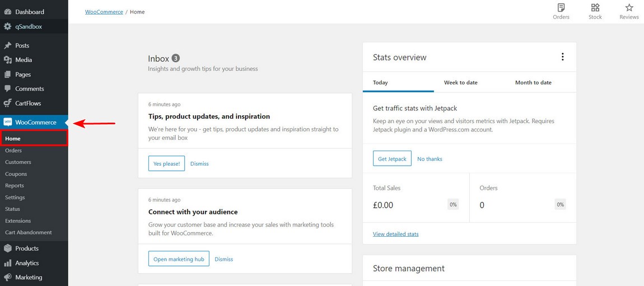Open the Products menu label
Screen dimensions: 644x286
point(27,249)
